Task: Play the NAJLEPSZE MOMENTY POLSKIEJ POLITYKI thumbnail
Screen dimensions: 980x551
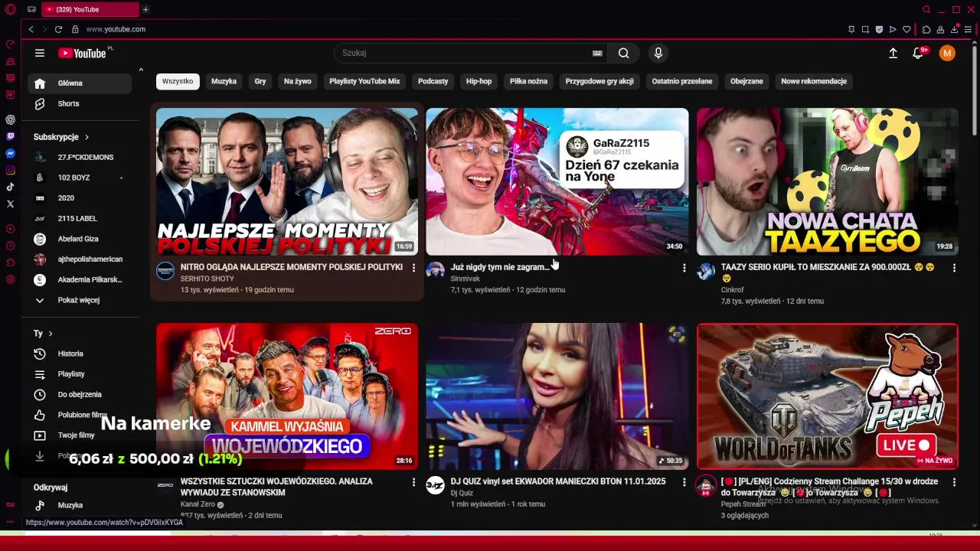Action: 287,181
